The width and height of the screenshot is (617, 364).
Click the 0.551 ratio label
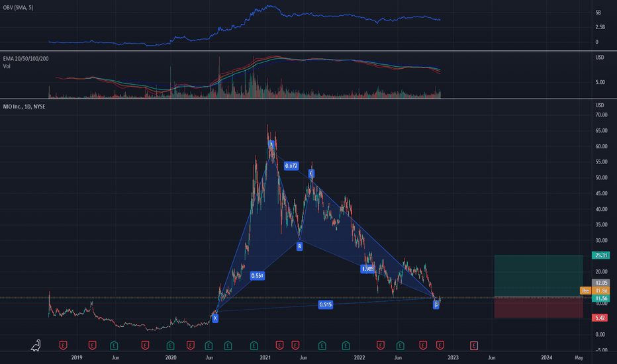258,275
